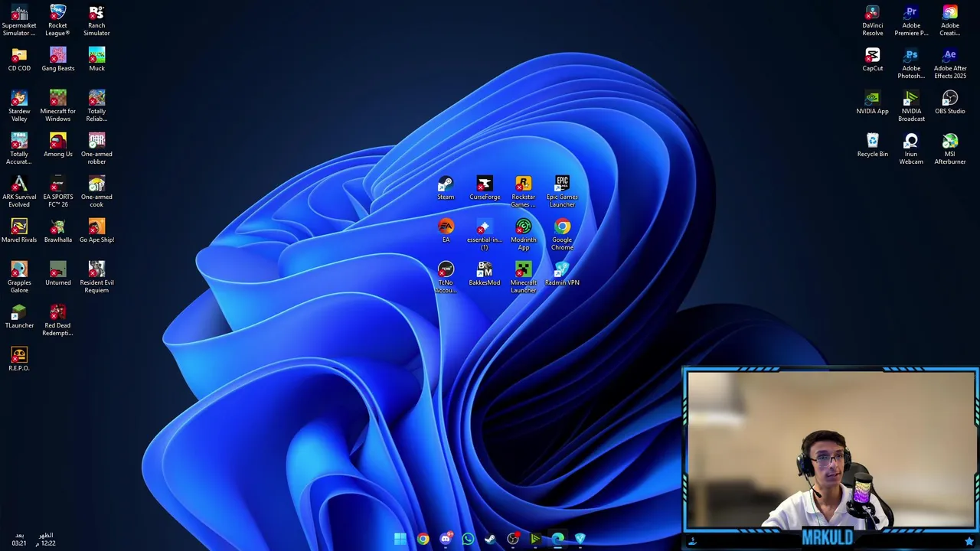Select the TLauncher desktop shortcut
Image resolution: width=980 pixels, height=551 pixels.
[x=19, y=317]
